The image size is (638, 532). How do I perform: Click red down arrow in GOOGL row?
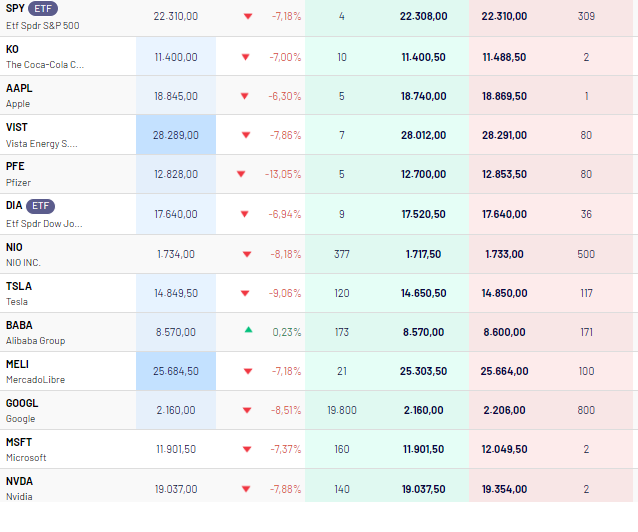pyautogui.click(x=247, y=410)
